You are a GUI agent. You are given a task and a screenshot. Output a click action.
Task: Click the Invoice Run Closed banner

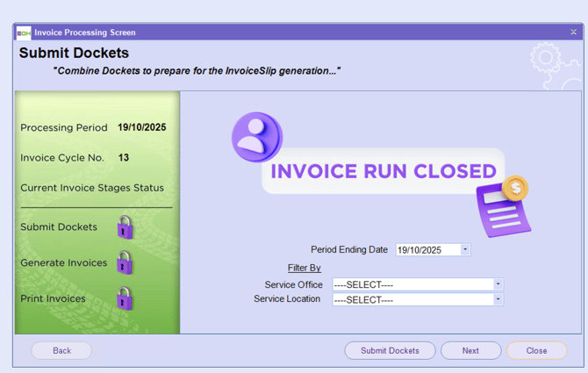click(x=383, y=170)
